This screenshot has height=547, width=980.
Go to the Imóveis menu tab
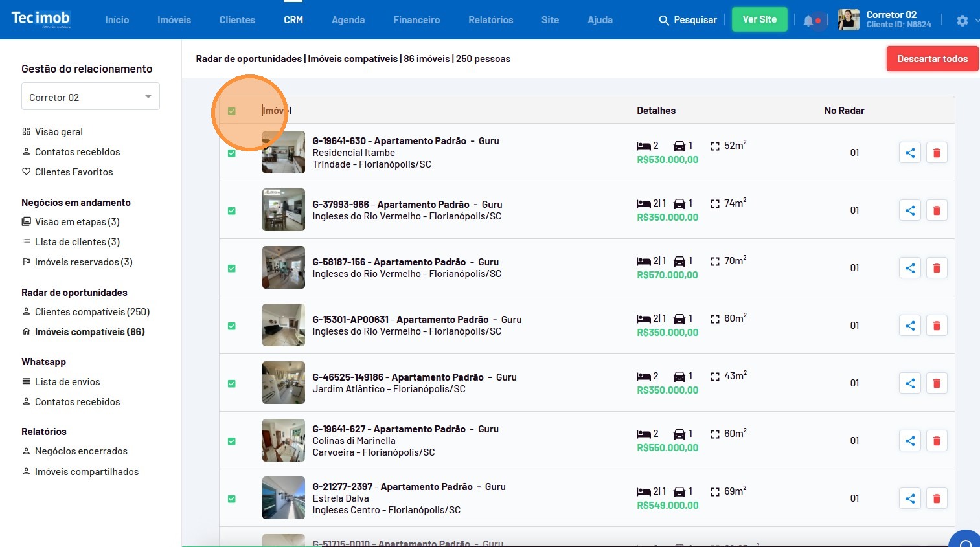[174, 20]
